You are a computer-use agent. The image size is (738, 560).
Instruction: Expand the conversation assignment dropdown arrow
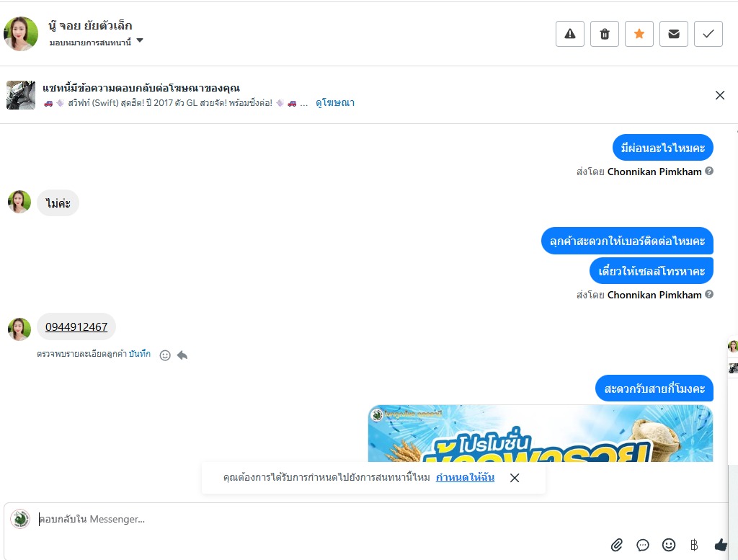(x=140, y=41)
